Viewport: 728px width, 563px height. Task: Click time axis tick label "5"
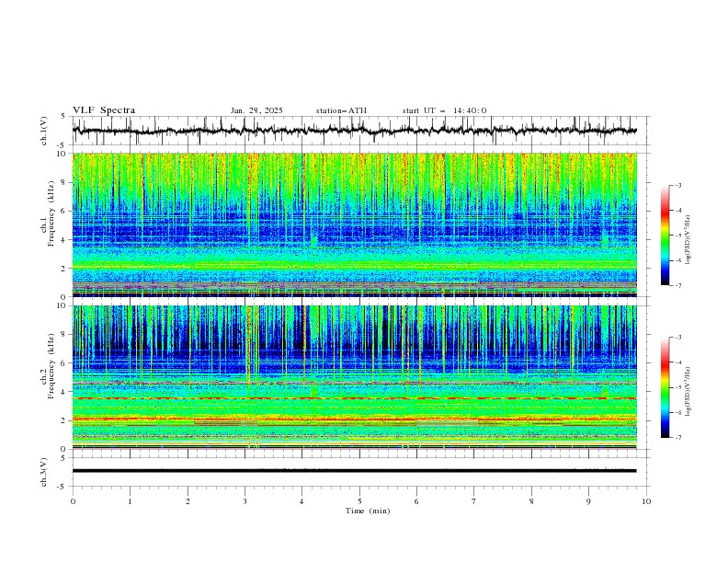pyautogui.click(x=359, y=501)
